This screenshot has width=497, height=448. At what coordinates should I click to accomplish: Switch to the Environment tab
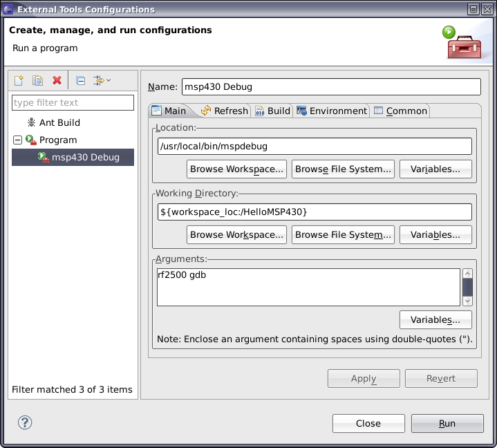pos(332,111)
